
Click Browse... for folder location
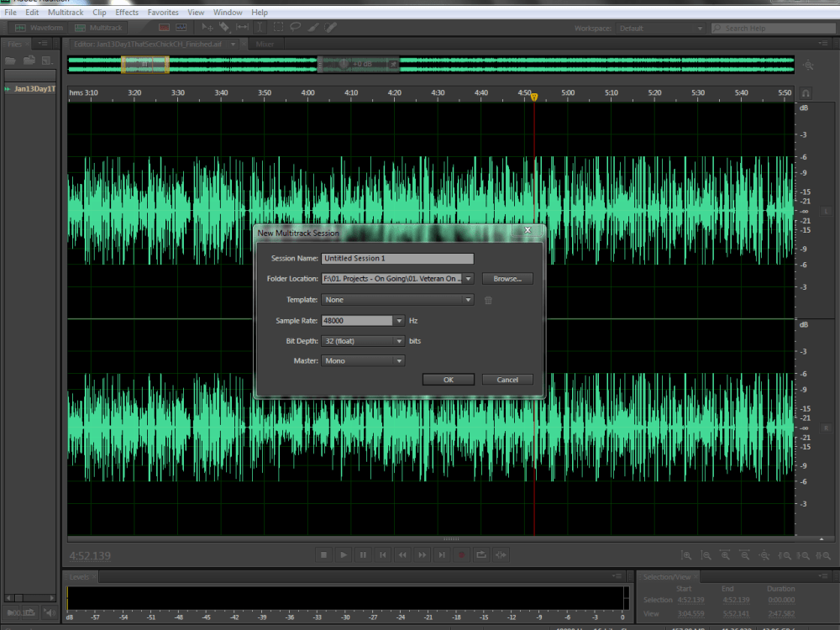click(x=507, y=279)
